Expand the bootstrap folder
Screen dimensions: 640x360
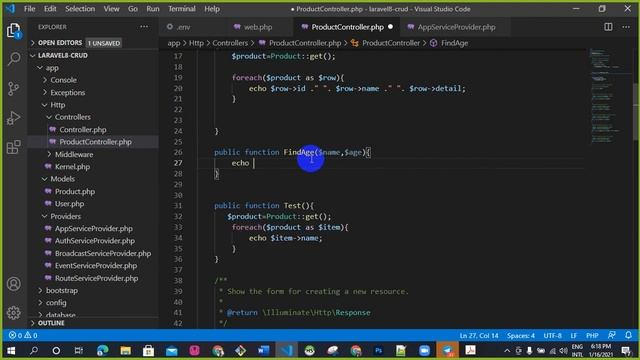pos(93,290)
